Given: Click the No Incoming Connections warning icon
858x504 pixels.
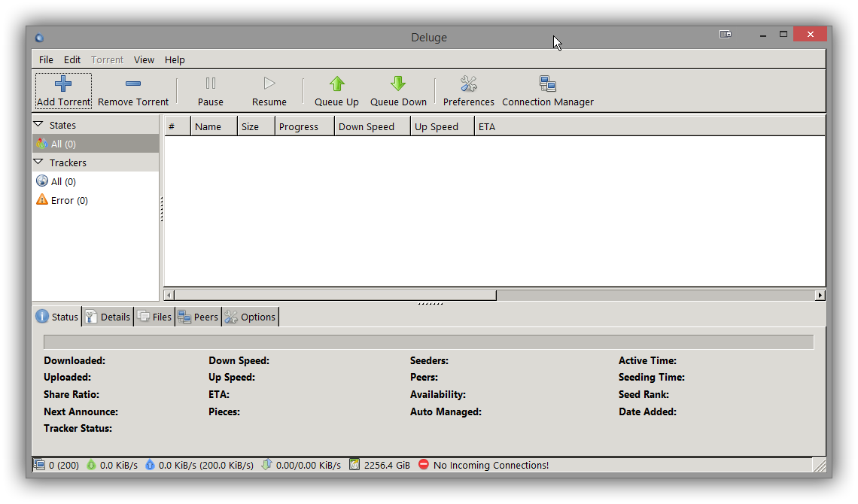Looking at the screenshot, I should click(x=424, y=465).
